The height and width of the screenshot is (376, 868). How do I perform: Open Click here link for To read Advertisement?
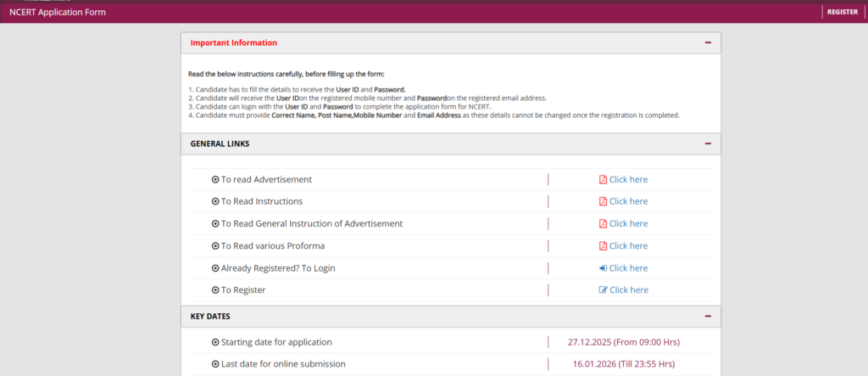[x=628, y=180]
